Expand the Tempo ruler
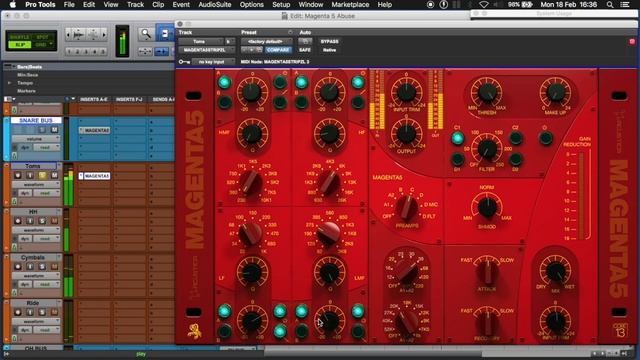 [x=9, y=83]
